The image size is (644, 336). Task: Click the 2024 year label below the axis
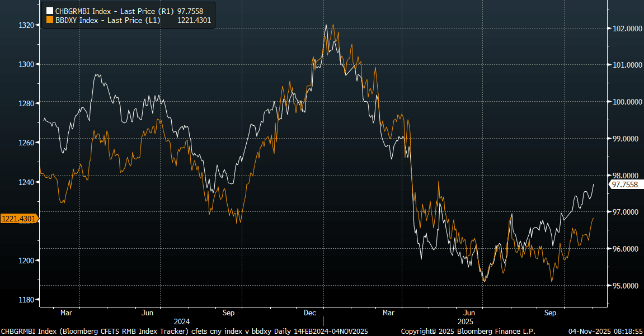[x=181, y=321]
